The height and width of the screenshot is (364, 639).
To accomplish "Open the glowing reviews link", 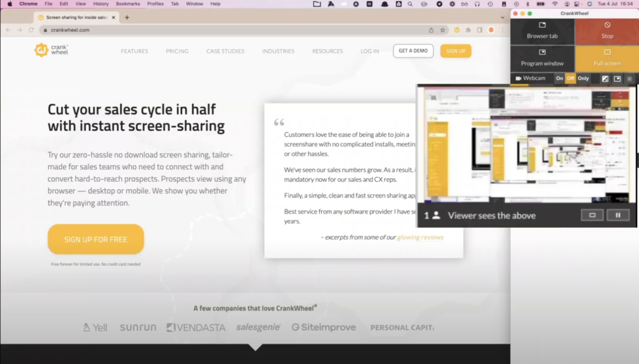I will point(420,237).
